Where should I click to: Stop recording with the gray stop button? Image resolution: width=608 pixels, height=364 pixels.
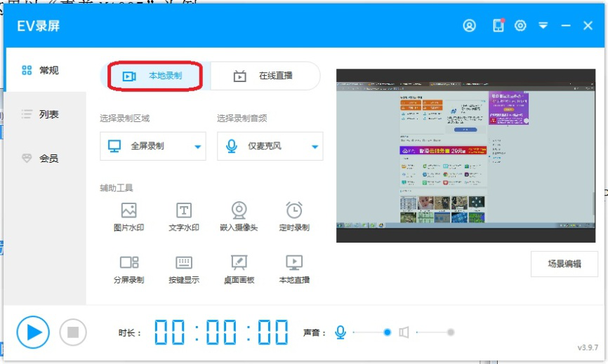[73, 332]
